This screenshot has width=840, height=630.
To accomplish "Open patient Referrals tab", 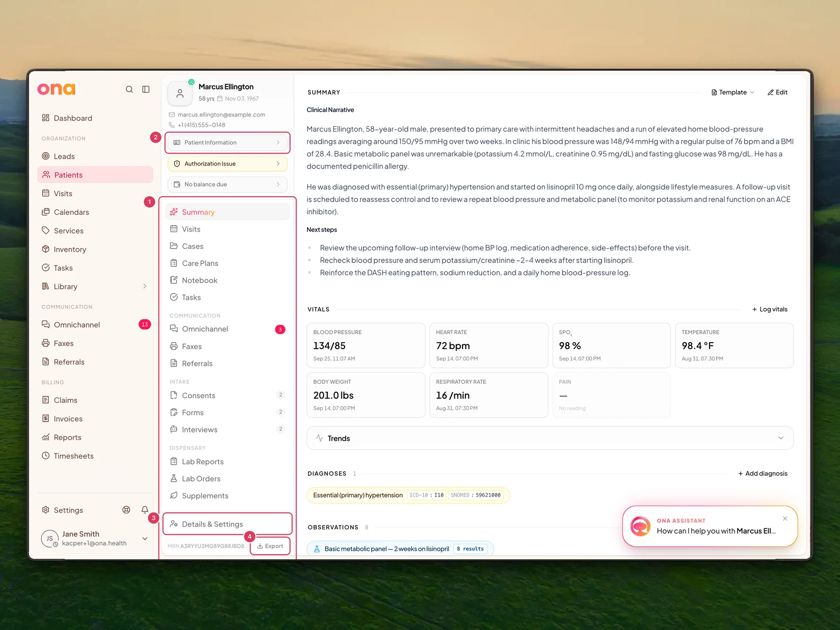I will [227, 363].
